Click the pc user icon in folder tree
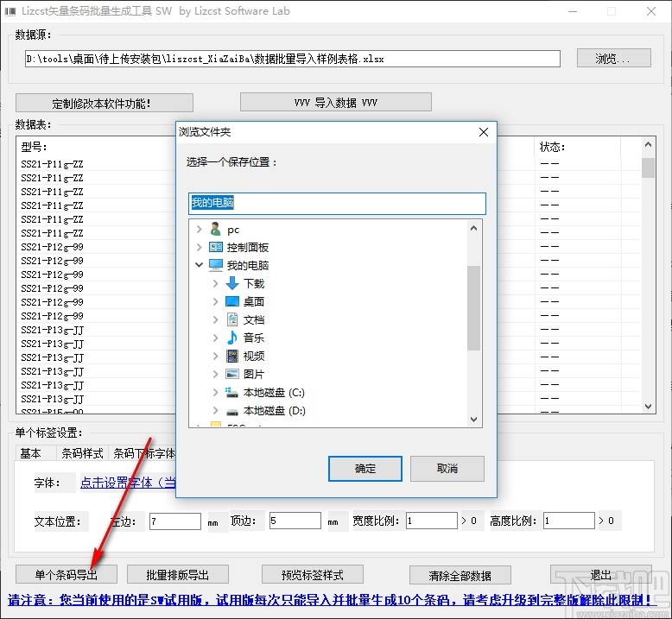Viewport: 672px width, 619px height. click(x=216, y=229)
